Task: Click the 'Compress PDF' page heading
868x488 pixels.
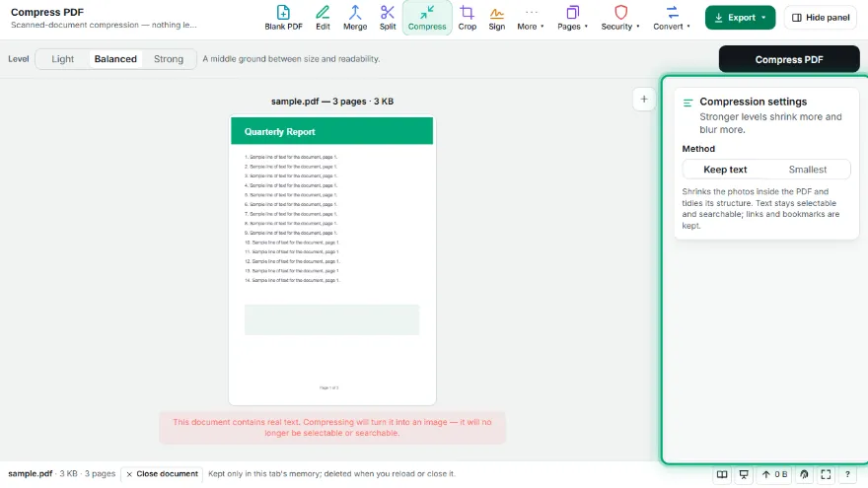Action: (47, 12)
